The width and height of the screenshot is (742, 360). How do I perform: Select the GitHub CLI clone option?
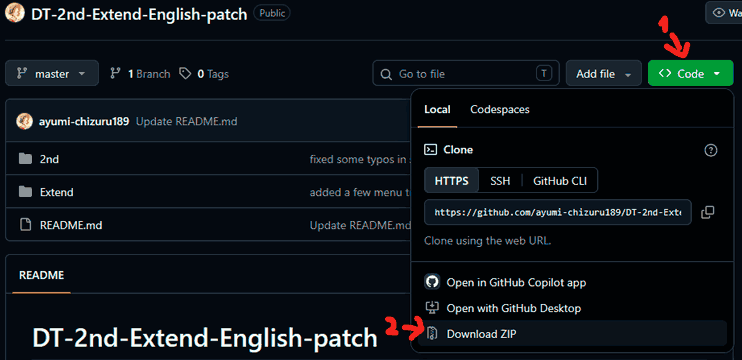click(560, 181)
